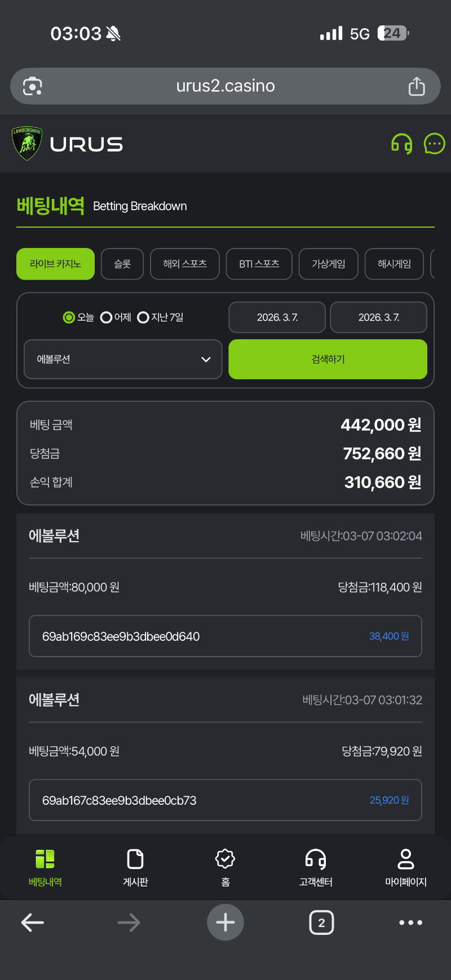Select the 어제 radio option
The image size is (451, 980).
pos(106,317)
